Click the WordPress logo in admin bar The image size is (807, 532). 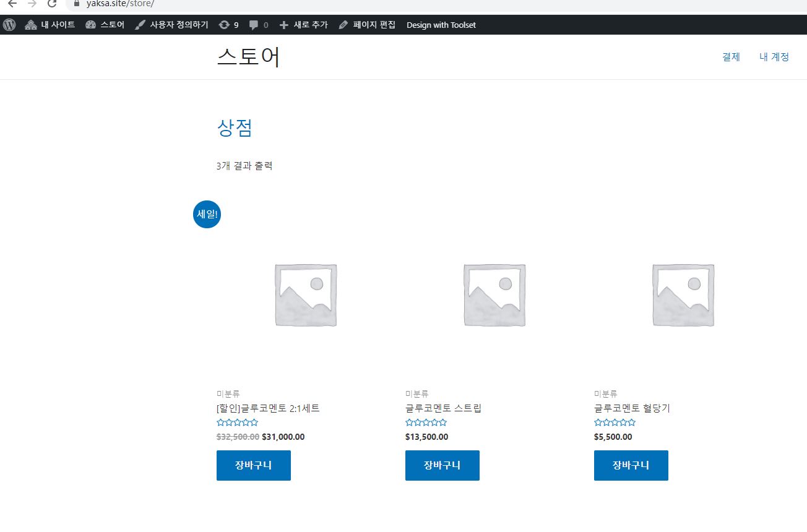[9, 25]
